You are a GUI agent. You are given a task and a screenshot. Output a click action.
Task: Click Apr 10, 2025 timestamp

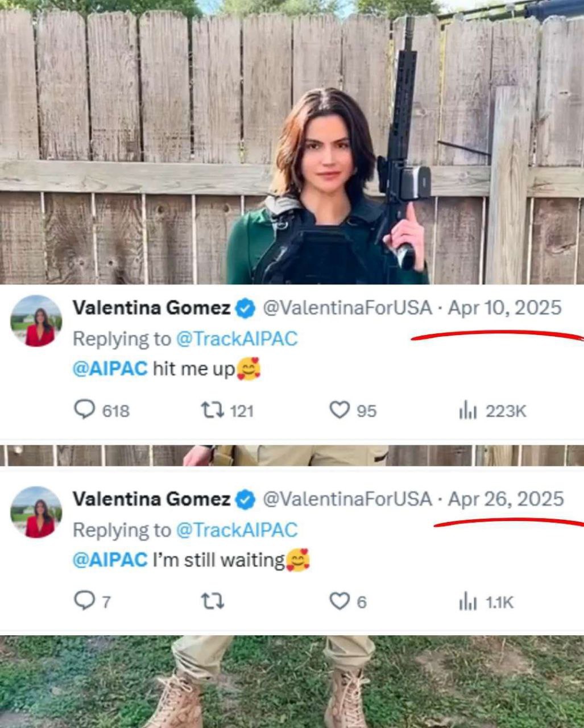click(x=504, y=308)
